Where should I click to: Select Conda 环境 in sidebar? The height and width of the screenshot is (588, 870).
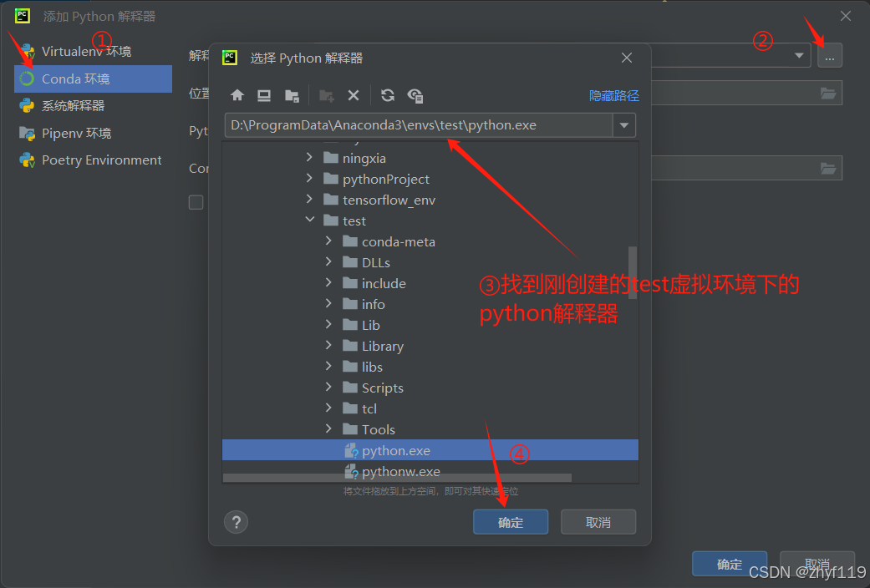click(x=94, y=79)
